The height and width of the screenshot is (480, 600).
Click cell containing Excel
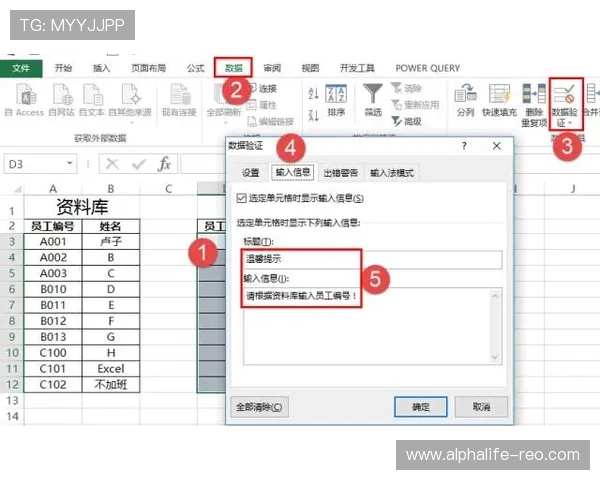pyautogui.click(x=111, y=369)
